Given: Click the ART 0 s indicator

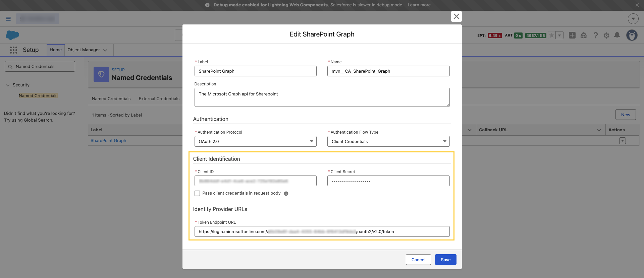Looking at the screenshot, I should click(519, 36).
